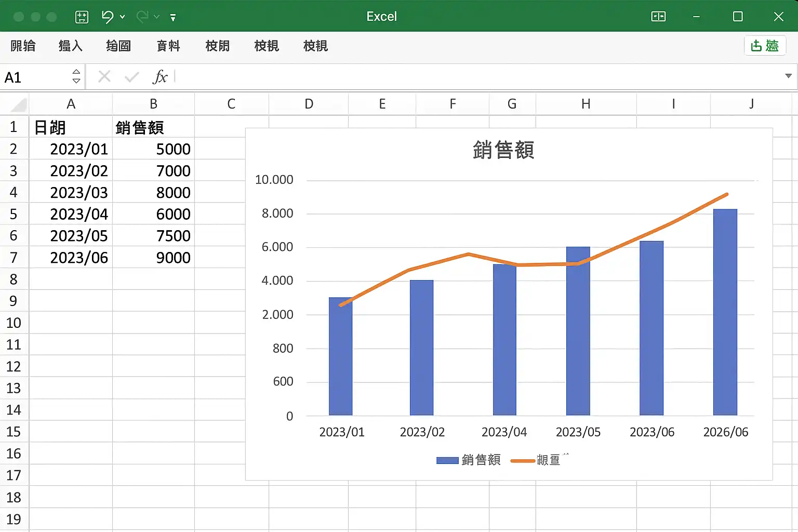Click the save icon in title bar
Image resolution: width=798 pixels, height=532 pixels.
pos(82,17)
